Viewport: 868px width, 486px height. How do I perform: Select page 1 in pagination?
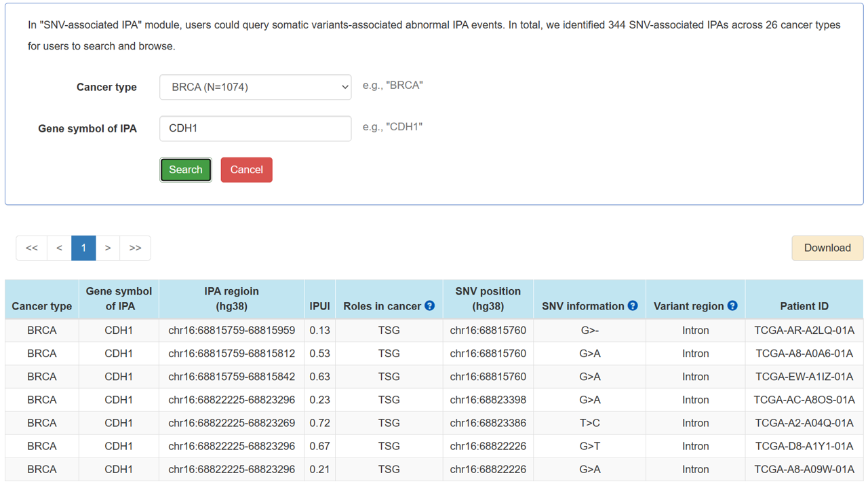[83, 248]
